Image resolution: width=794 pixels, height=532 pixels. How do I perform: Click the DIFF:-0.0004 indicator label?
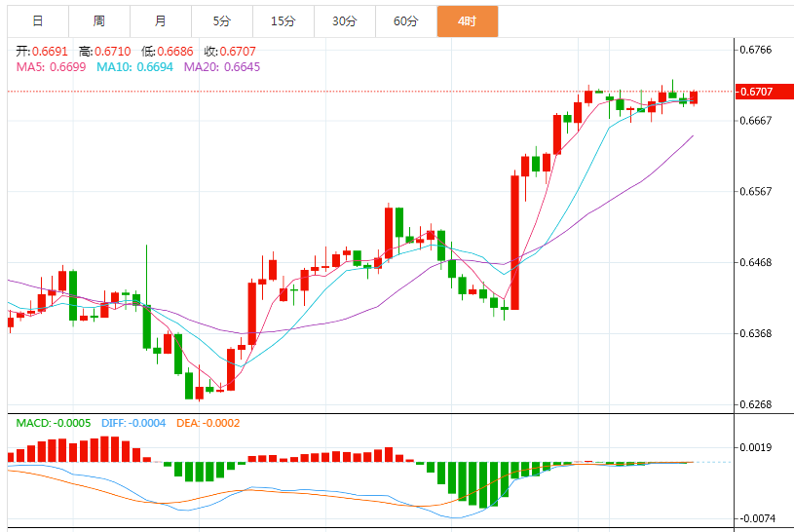point(133,423)
